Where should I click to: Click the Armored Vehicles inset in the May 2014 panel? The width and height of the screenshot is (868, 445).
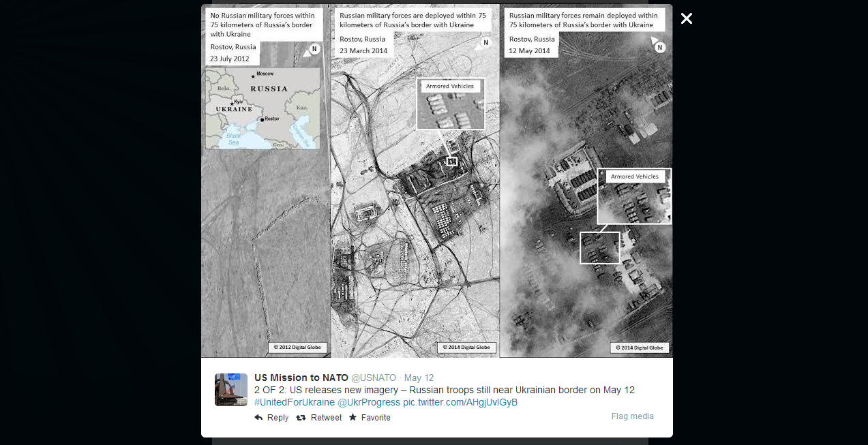click(634, 196)
